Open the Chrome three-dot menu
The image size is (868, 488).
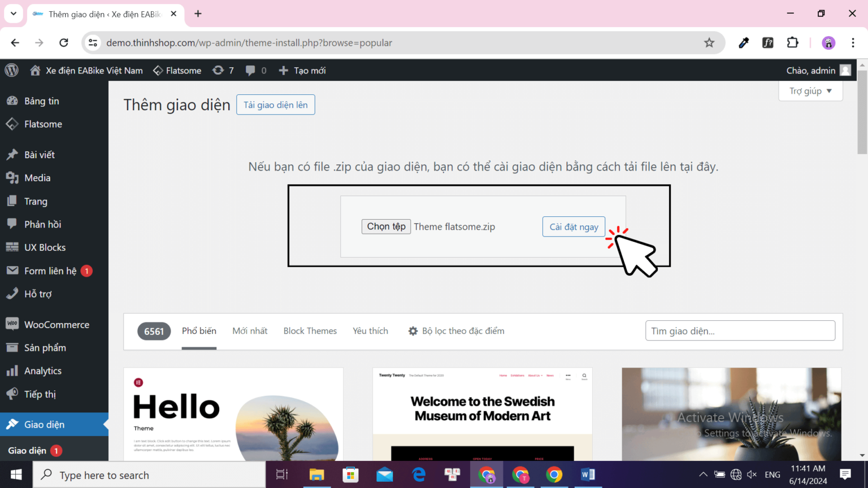(x=853, y=42)
